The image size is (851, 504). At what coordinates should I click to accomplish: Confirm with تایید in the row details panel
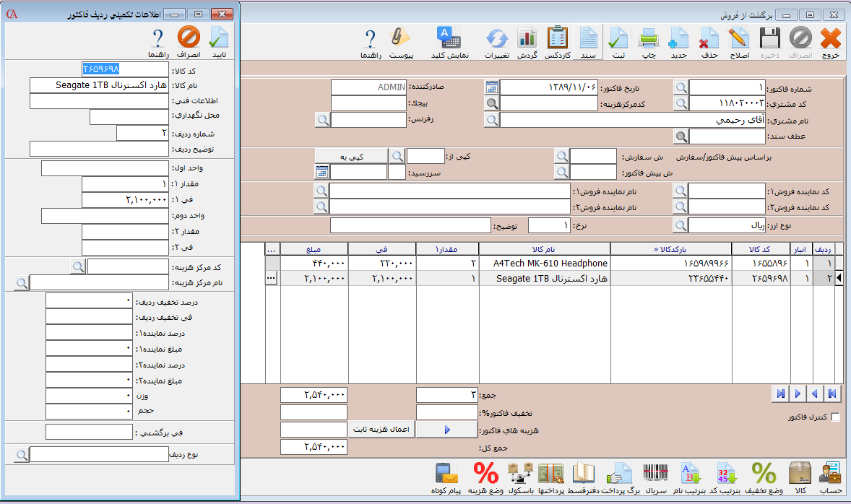218,43
